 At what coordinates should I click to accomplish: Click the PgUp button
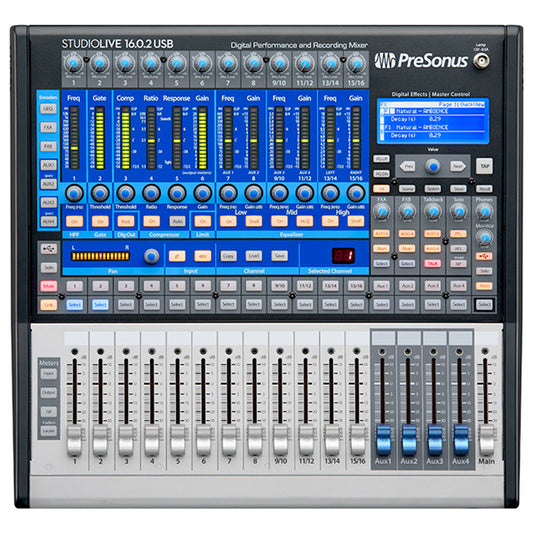[x=381, y=159]
